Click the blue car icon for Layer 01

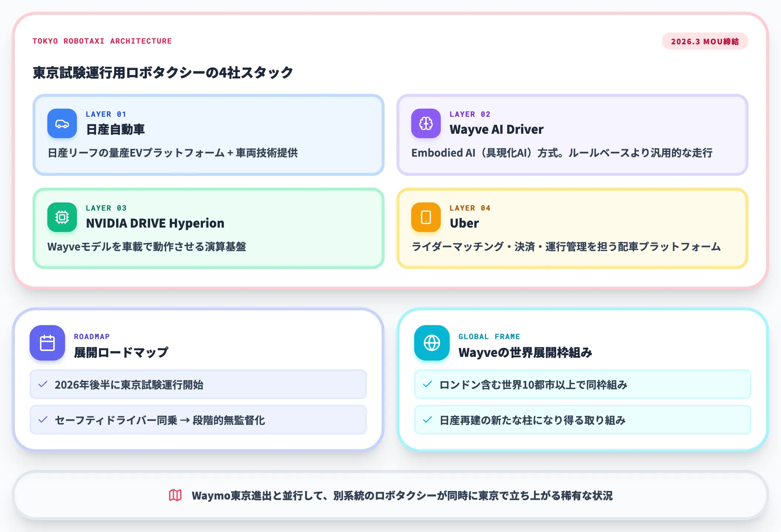pos(62,123)
